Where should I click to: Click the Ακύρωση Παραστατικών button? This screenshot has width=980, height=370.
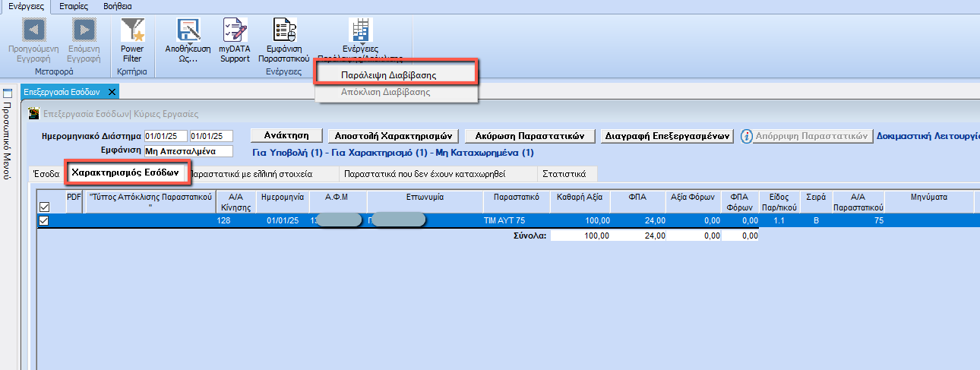tap(530, 136)
